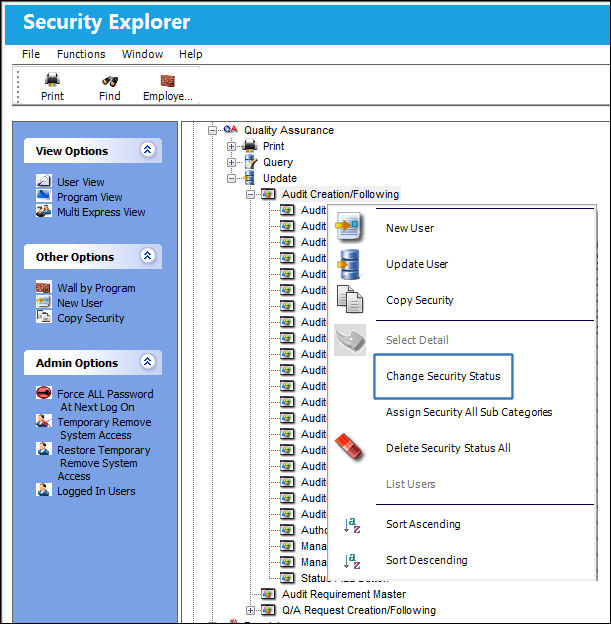The height and width of the screenshot is (624, 611).
Task: Click the Q/A Request Creation/Following node icon
Action: tap(268, 610)
